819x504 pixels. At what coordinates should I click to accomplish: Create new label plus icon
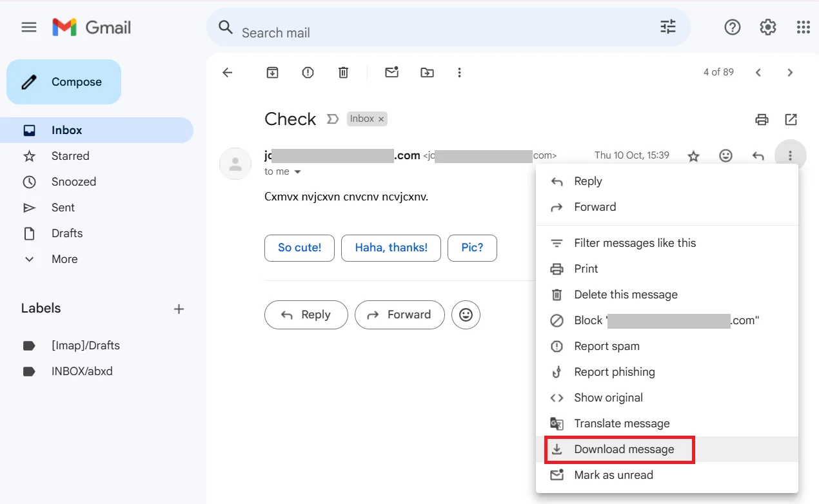179,309
